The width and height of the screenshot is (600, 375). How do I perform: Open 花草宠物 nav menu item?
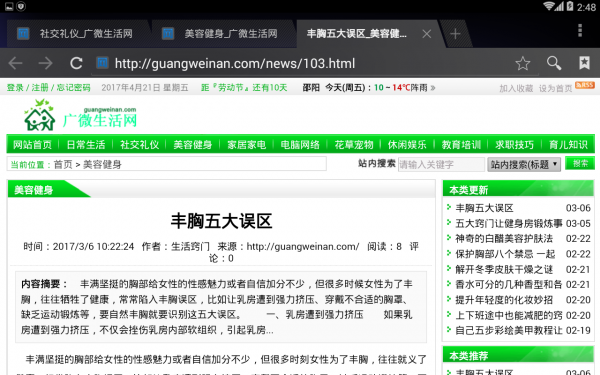pyautogui.click(x=354, y=145)
